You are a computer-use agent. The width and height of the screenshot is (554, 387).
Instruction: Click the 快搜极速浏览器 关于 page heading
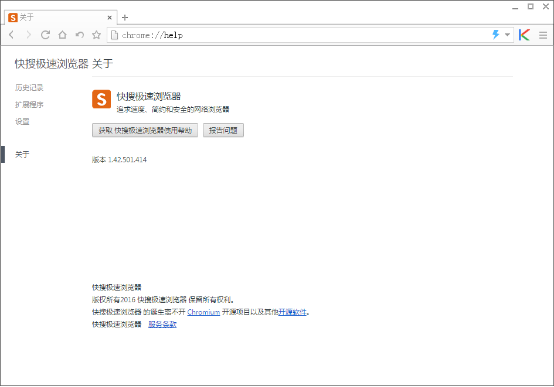(64, 64)
